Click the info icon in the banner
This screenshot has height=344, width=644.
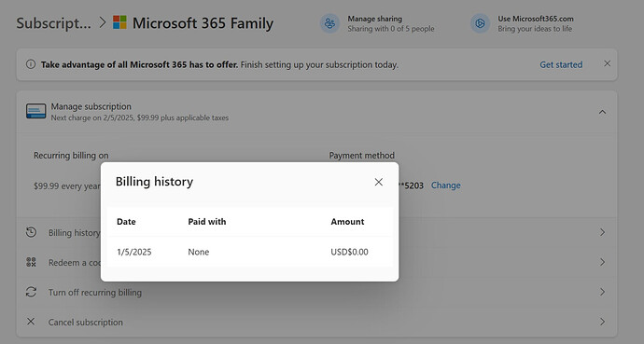click(31, 64)
